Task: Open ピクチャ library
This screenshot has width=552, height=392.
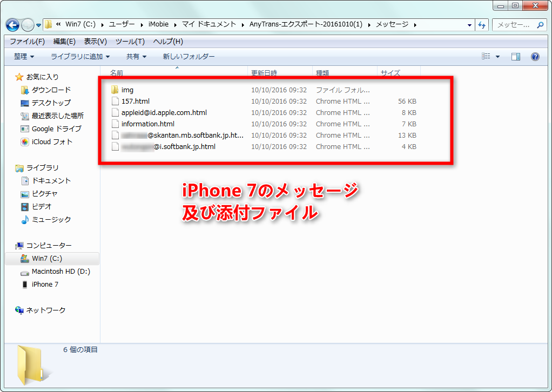Action: (x=44, y=193)
